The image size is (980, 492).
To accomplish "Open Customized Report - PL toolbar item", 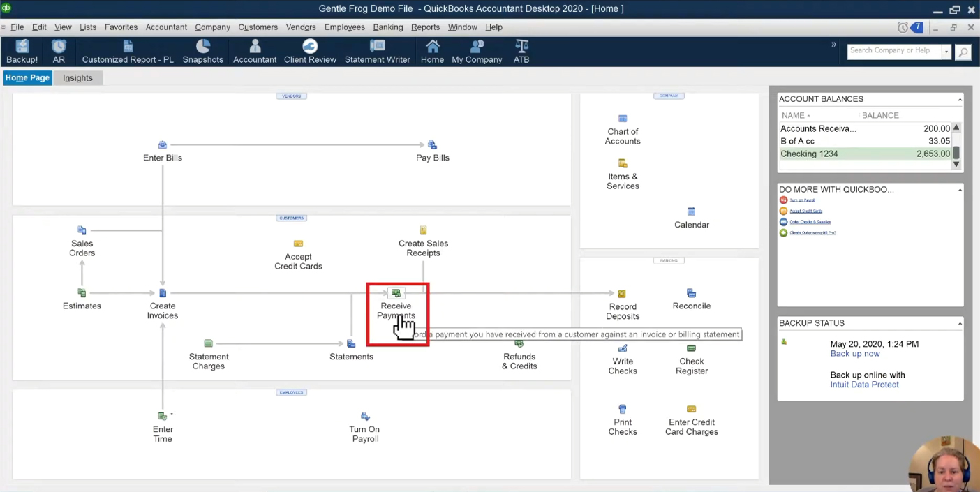I will [x=128, y=52].
